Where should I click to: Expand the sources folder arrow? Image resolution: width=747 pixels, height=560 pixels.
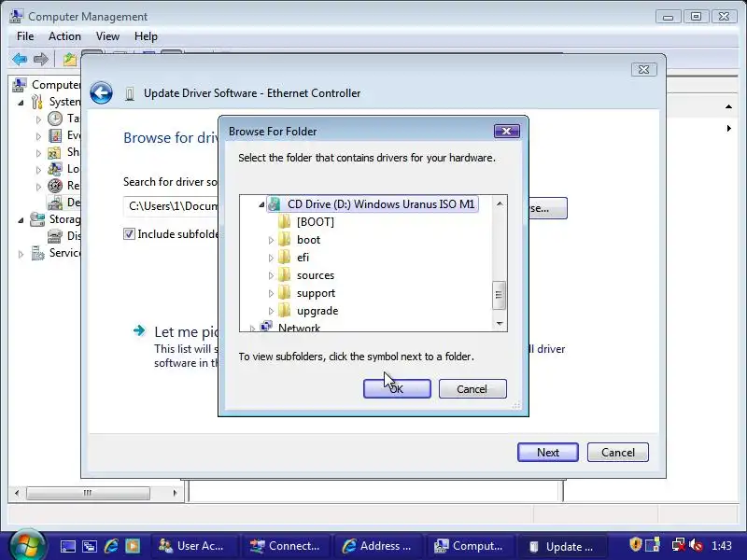pyautogui.click(x=271, y=275)
